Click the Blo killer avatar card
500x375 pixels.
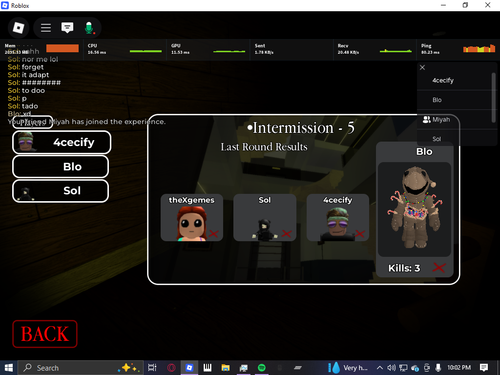415,209
